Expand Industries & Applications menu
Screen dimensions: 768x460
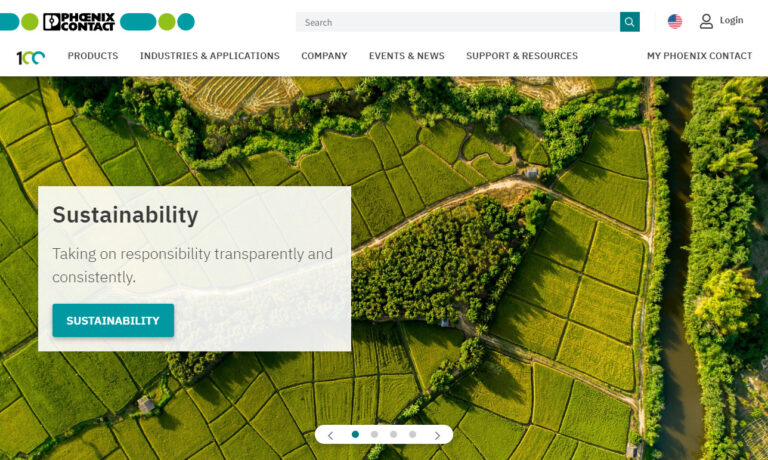[x=210, y=56]
